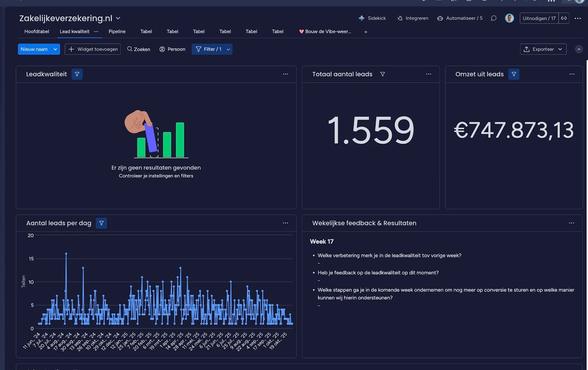Click the highest peak in leads chart
Viewport: 588px width, 370px height.
click(x=66, y=254)
